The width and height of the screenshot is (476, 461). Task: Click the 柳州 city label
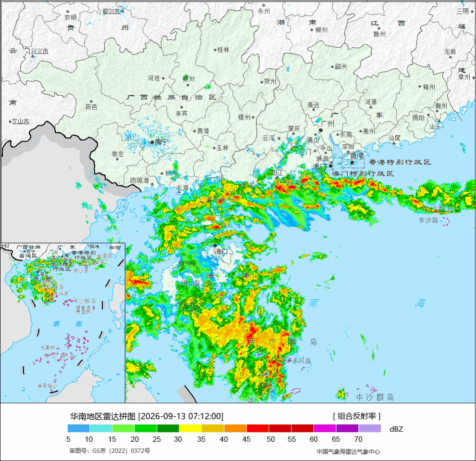[188, 79]
